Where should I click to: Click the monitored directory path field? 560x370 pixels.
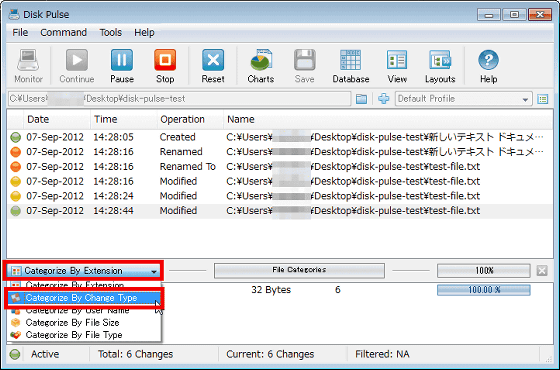tap(179, 99)
